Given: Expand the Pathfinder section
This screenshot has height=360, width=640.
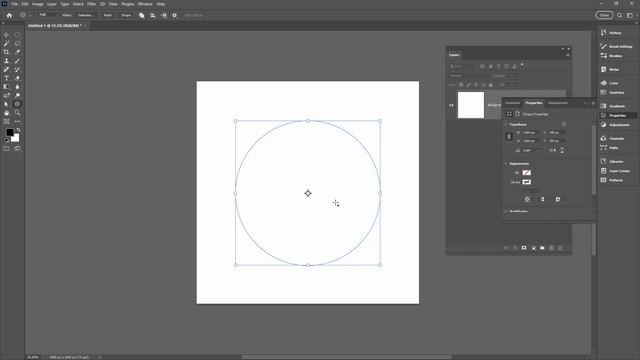Looking at the screenshot, I should [506, 211].
